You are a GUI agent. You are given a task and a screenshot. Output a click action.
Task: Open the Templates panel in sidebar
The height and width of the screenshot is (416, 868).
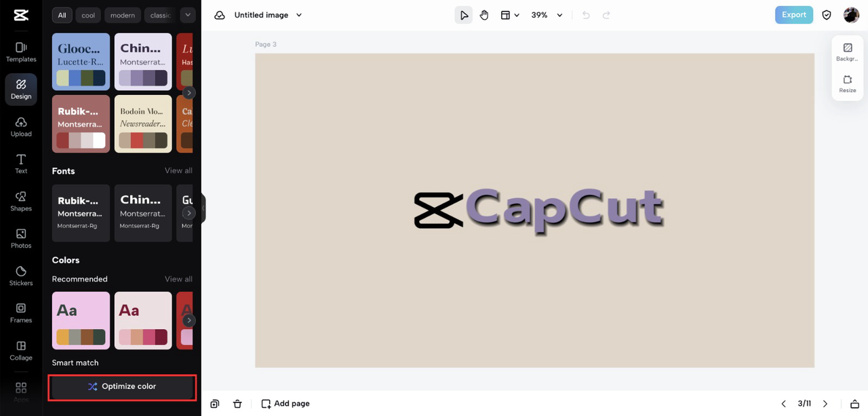click(21, 52)
